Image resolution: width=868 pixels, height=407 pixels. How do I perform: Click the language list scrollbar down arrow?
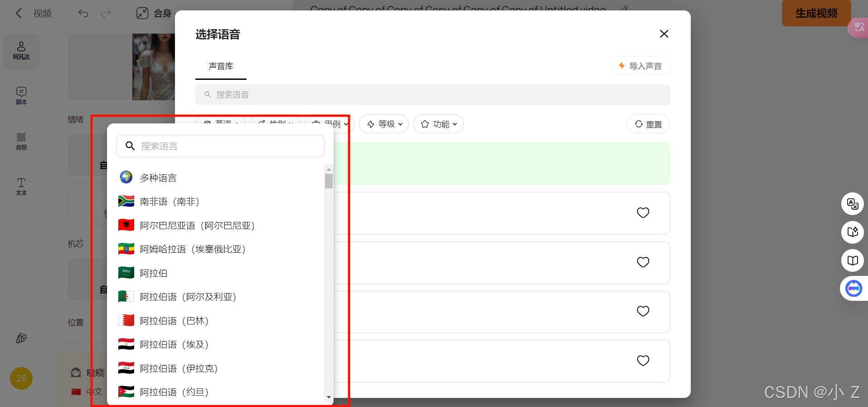(x=329, y=397)
